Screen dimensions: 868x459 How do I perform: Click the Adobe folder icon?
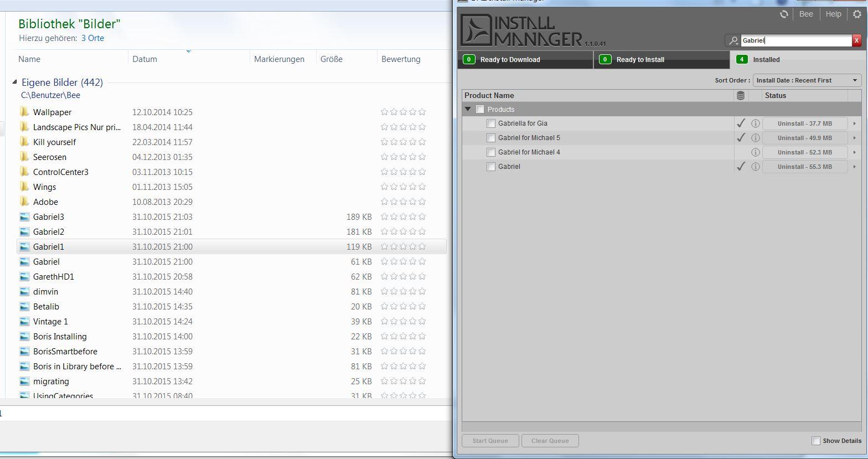pos(24,202)
